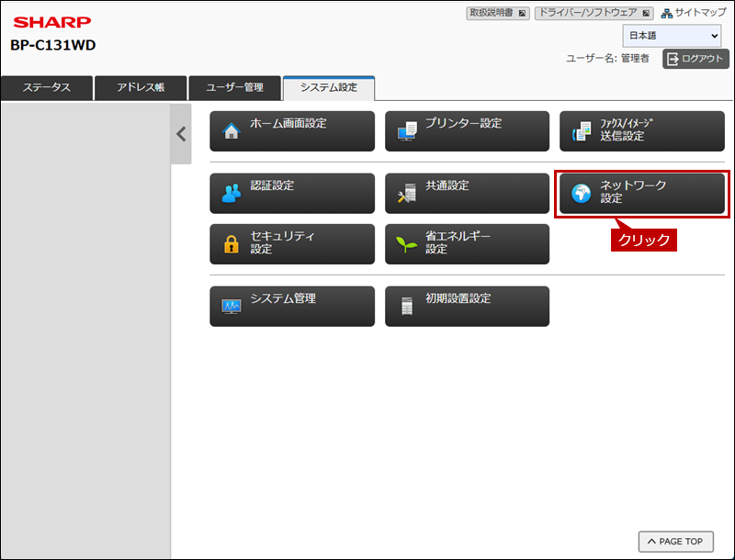The height and width of the screenshot is (560, 735).
Task: Open ファクス/イメージ送信設定 label
Action: pos(627,129)
